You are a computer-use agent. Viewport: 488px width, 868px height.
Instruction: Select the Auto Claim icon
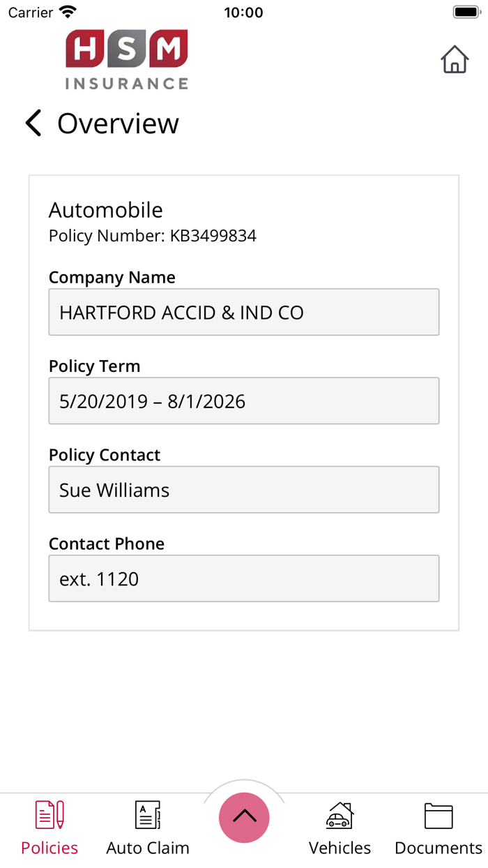click(147, 825)
